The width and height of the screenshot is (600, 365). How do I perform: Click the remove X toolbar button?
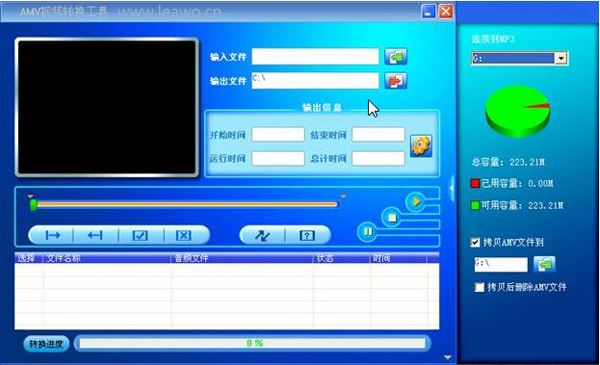pos(184,235)
